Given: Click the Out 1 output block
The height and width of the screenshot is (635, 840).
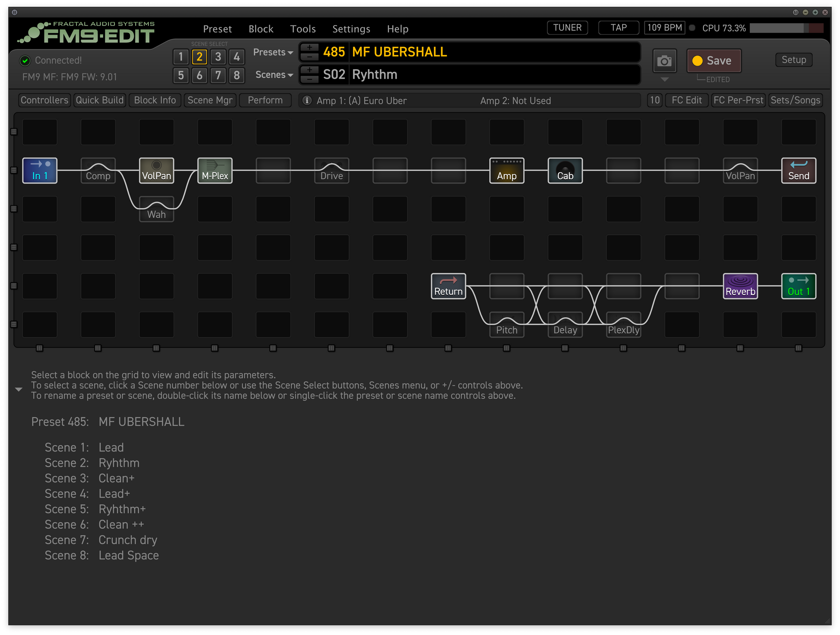Looking at the screenshot, I should point(798,286).
